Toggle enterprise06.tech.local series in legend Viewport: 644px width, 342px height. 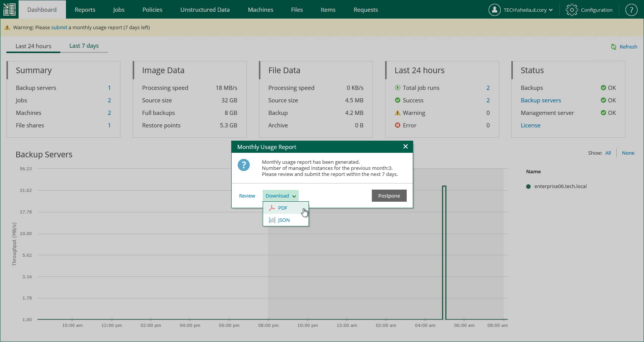coord(560,186)
